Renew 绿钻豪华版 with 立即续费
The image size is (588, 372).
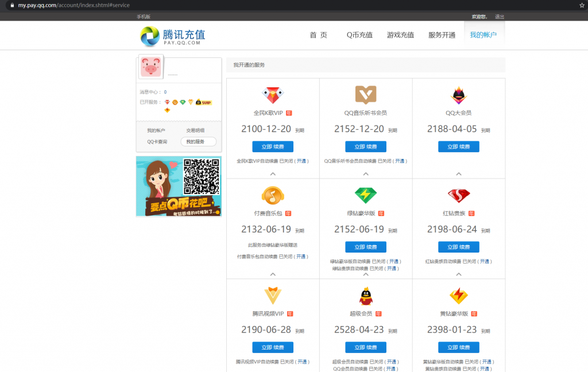coord(366,247)
